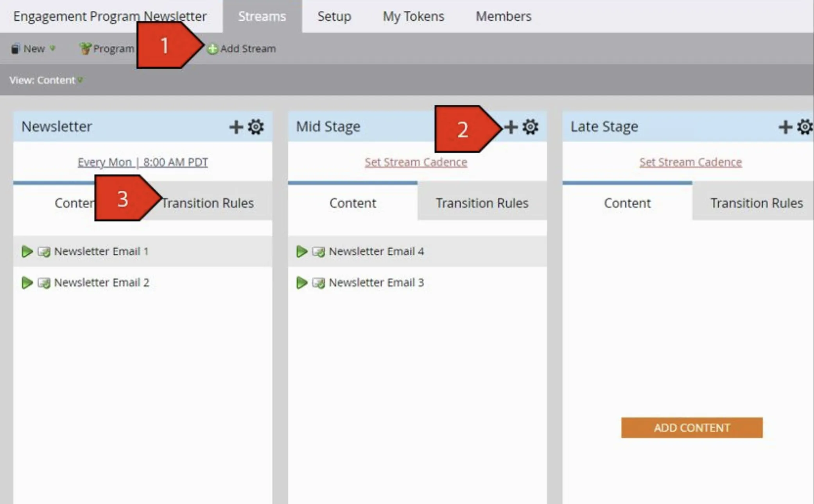This screenshot has width=814, height=504.
Task: Select Content tab in Late Stage stream
Action: click(627, 203)
